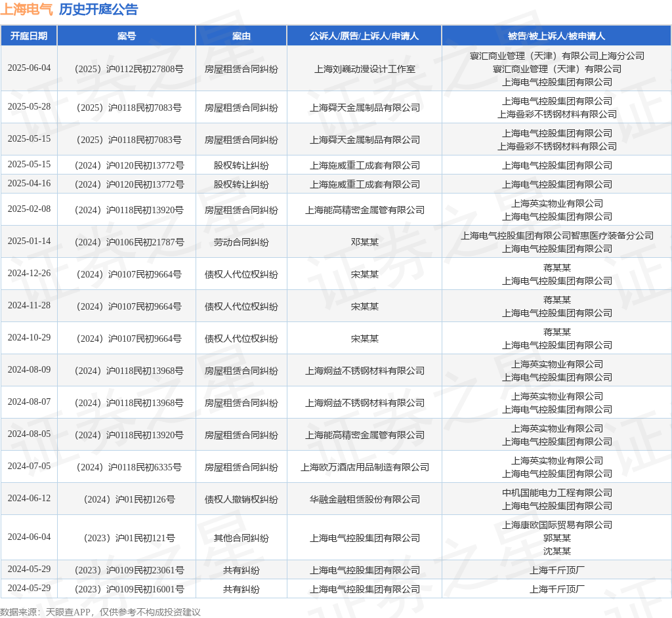672x618 pixels.
Task: Select the 案由 column header
Action: (x=241, y=36)
